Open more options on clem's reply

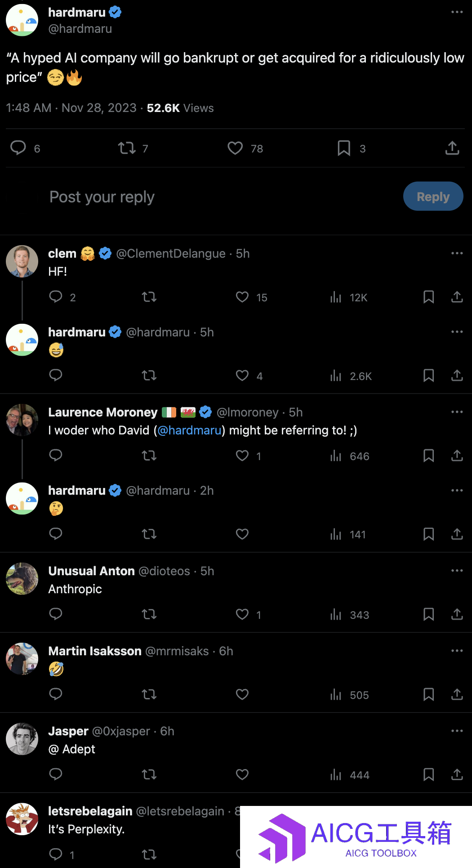[457, 253]
